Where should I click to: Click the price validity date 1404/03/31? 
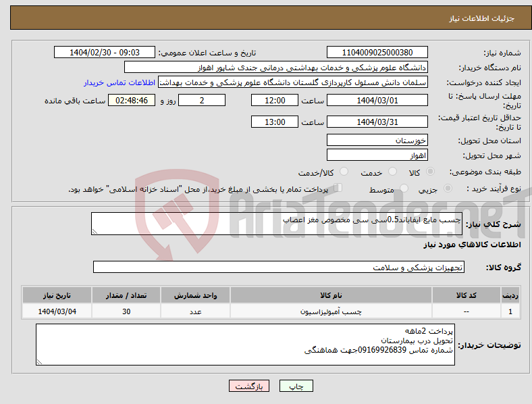[377, 122]
